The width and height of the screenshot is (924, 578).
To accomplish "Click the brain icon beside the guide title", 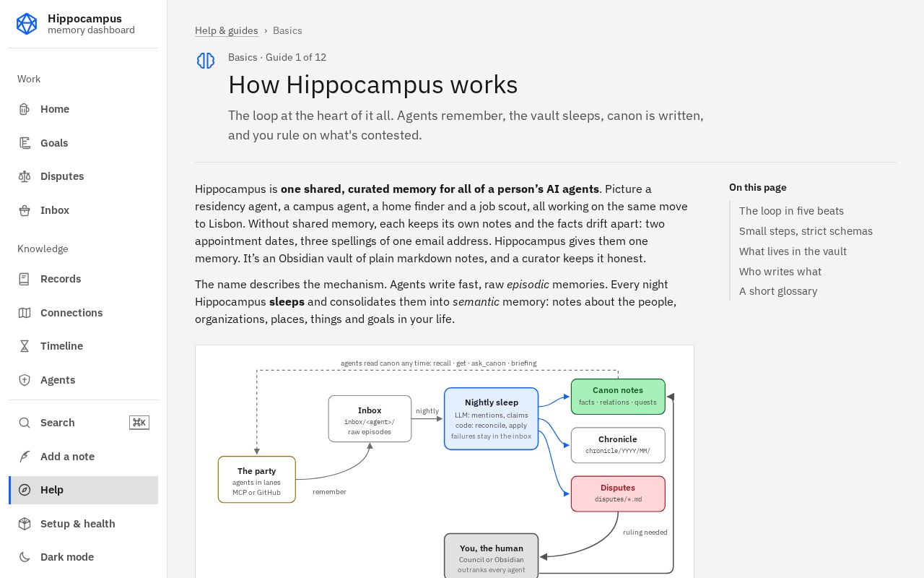I will [x=206, y=61].
